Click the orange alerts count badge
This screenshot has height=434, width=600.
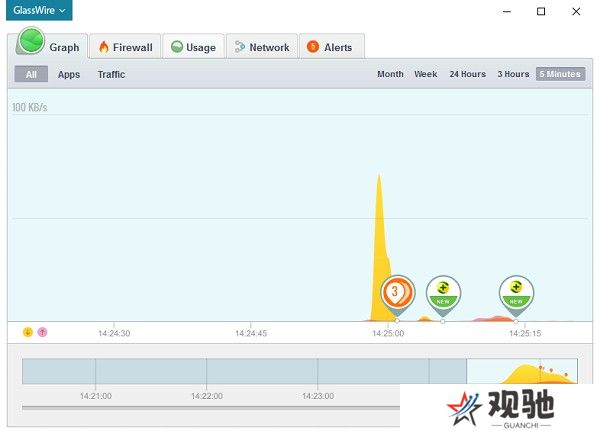[x=313, y=47]
